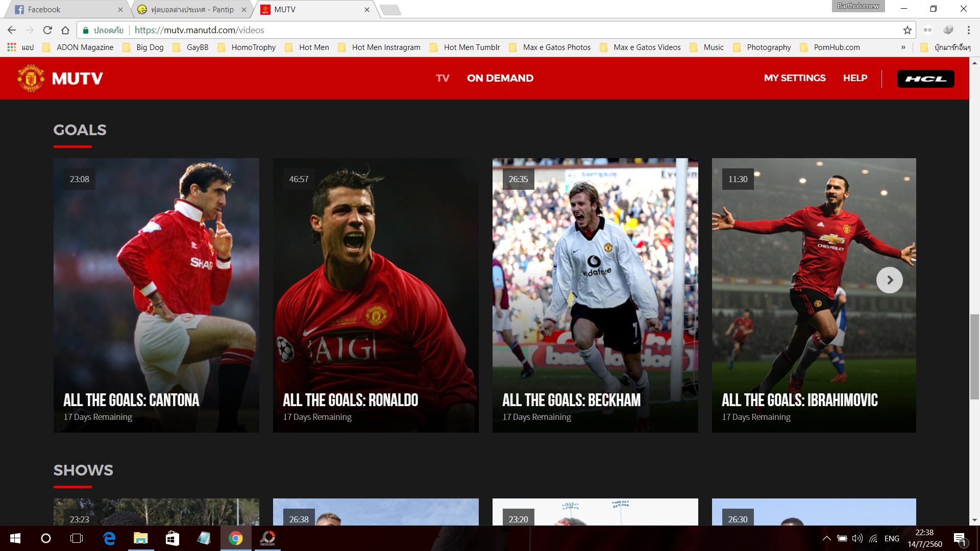Play All The Goals: Cantona video
This screenshot has height=551, width=980.
(156, 295)
